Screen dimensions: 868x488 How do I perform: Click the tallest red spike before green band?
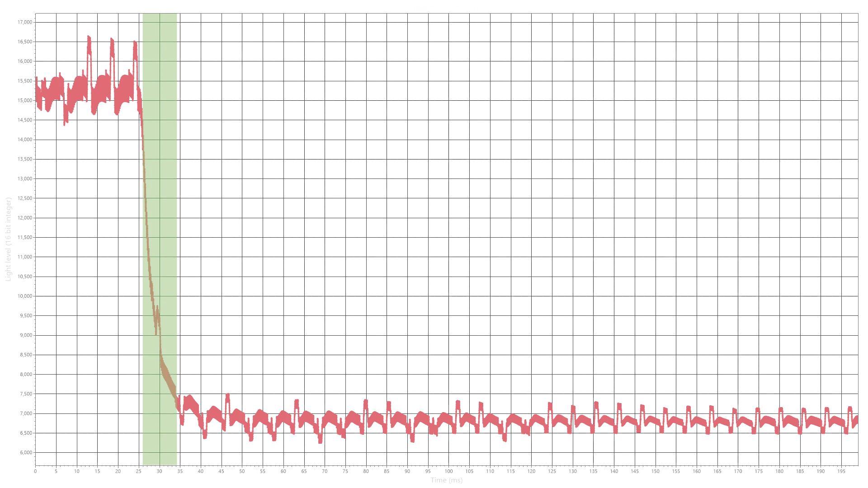point(89,38)
